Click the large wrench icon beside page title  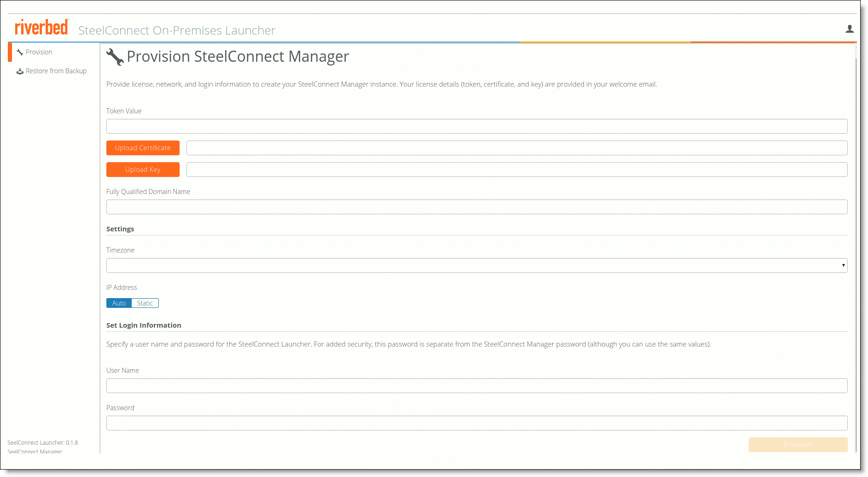(115, 57)
